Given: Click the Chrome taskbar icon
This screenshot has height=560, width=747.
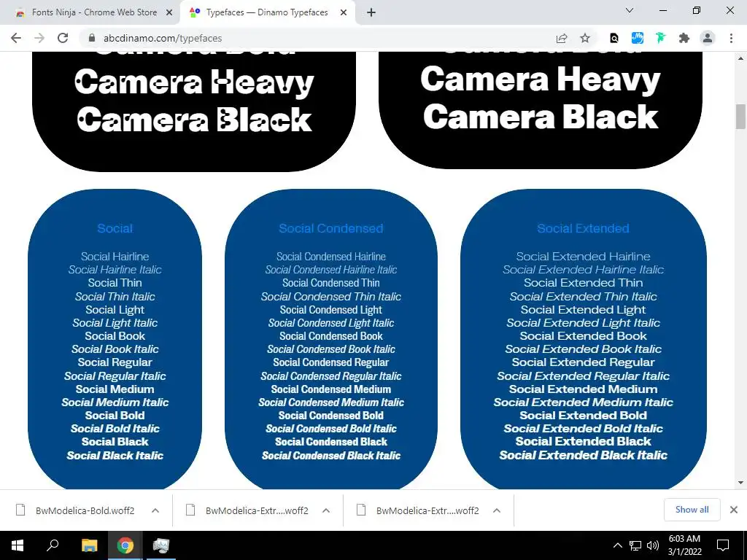Looking at the screenshot, I should point(125,545).
